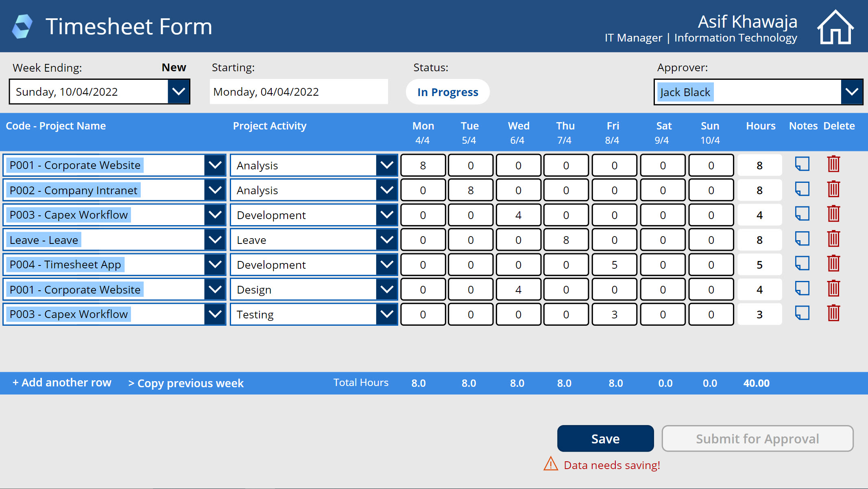868x489 pixels.
Task: Open notes for Leave row
Action: [x=802, y=239]
